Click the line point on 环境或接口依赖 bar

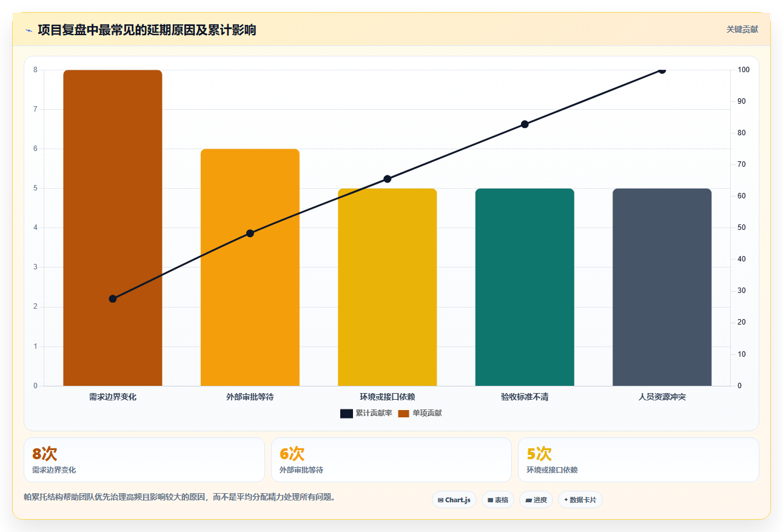[x=388, y=179]
